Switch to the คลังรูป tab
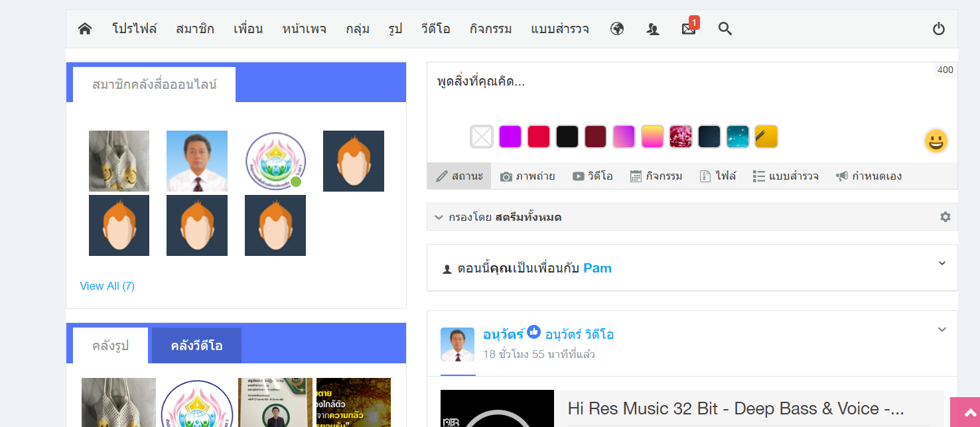Viewport: 980px width, 427px height. (110, 345)
